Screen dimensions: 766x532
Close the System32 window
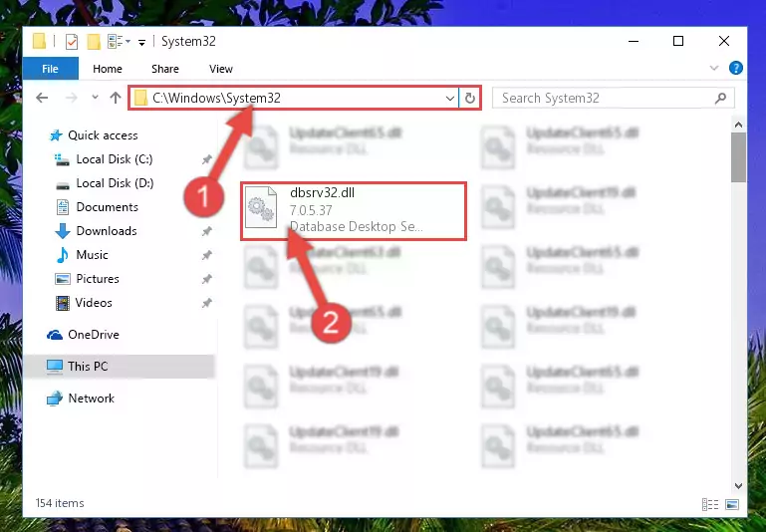point(724,41)
